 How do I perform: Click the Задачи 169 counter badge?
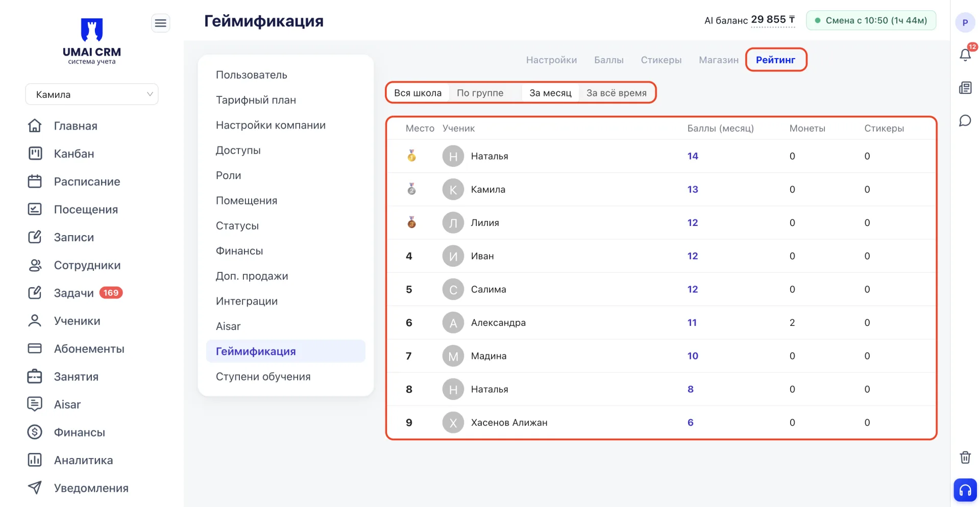tap(111, 293)
